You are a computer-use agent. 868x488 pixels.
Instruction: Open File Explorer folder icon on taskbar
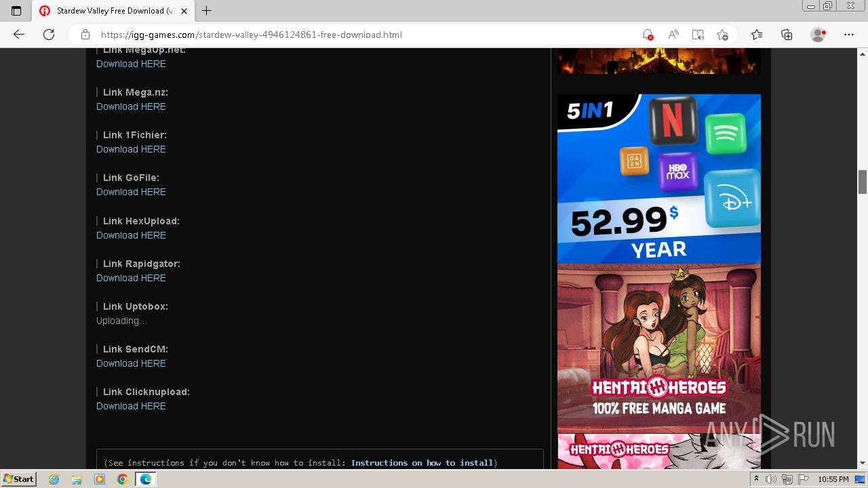77,479
